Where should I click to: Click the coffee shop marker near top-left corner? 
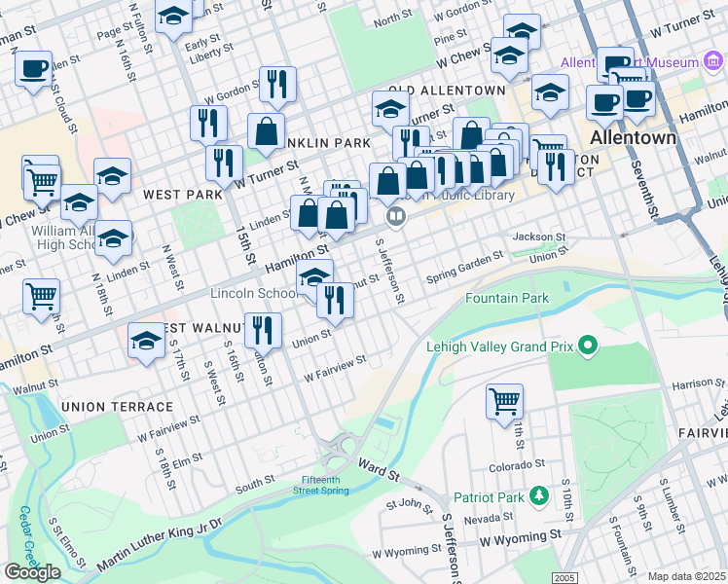33,70
